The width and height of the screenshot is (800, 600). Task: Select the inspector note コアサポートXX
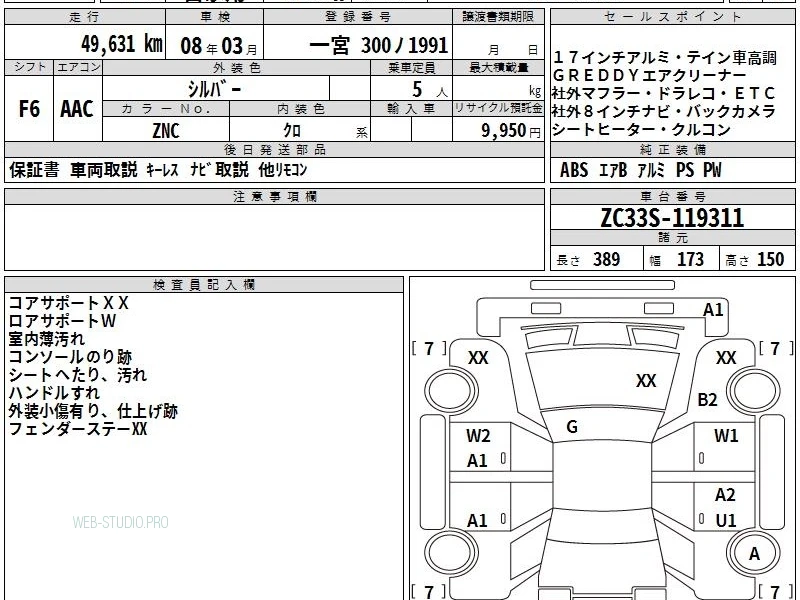click(x=68, y=303)
